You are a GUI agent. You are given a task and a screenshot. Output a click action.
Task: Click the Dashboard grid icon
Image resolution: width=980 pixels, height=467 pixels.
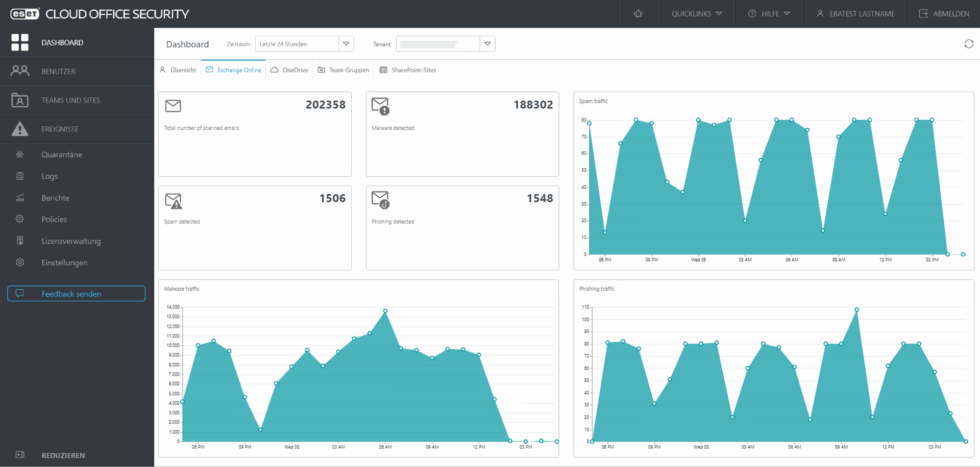(x=20, y=42)
